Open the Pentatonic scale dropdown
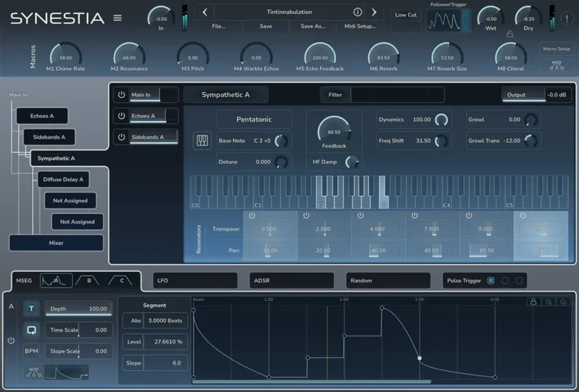Viewport: 579px width, 392px height. tap(253, 119)
